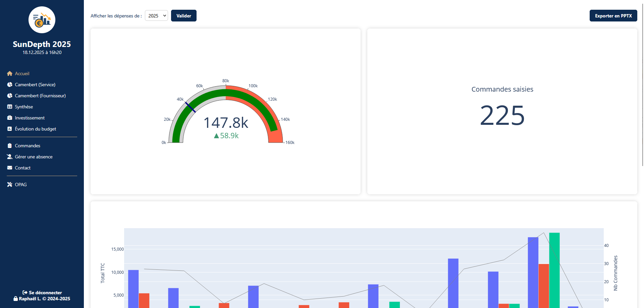Click the gauge tick label "80k"

[226, 81]
